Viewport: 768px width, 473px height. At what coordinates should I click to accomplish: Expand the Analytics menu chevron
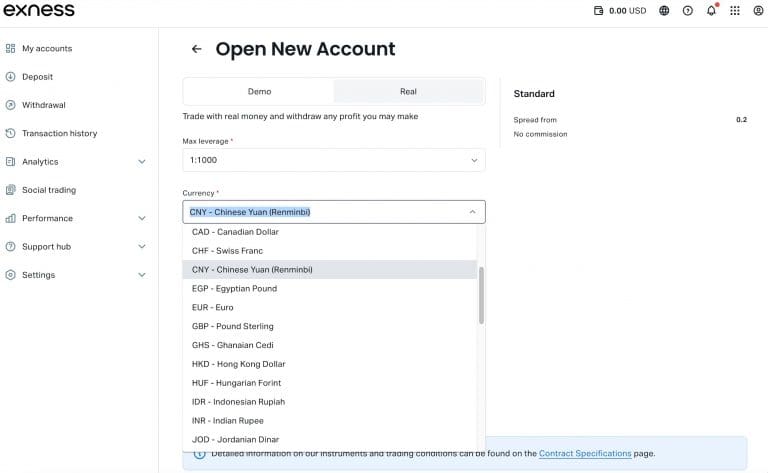pyautogui.click(x=142, y=162)
